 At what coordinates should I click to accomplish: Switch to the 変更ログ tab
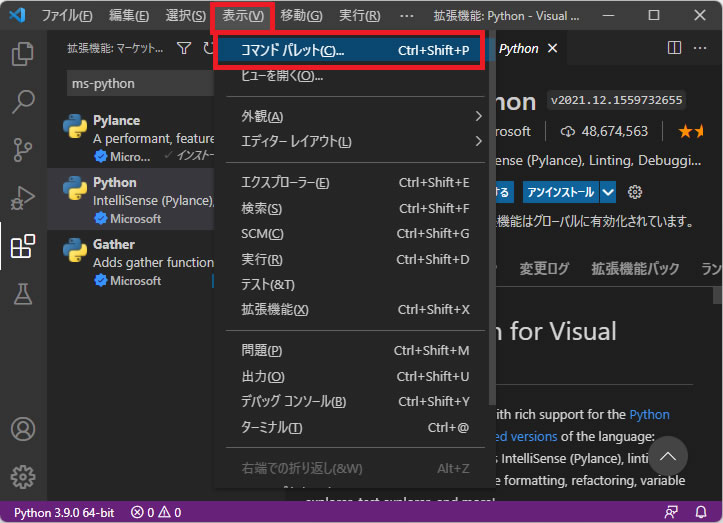544,268
